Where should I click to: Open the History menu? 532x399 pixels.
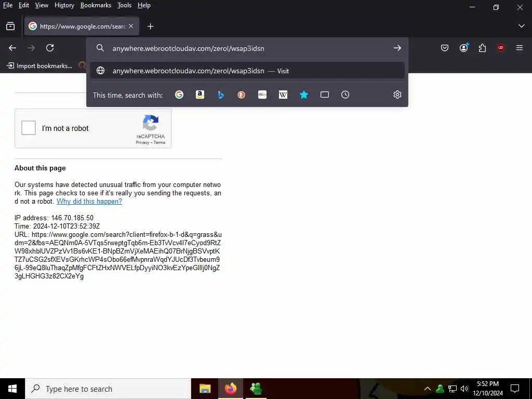[64, 5]
